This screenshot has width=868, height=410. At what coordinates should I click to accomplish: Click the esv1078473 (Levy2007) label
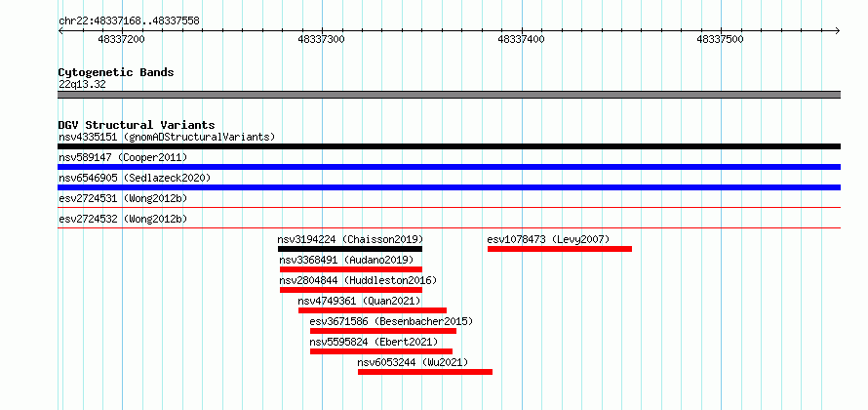548,239
